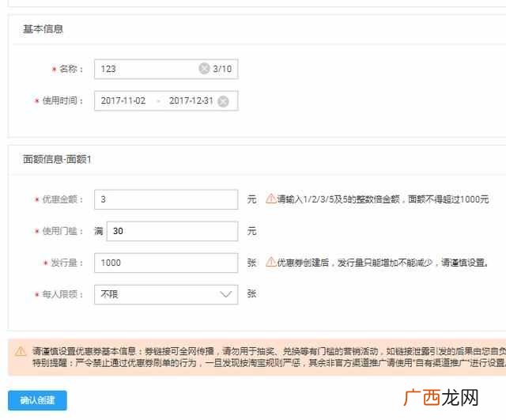Click the 3/10 character counter

coord(222,69)
